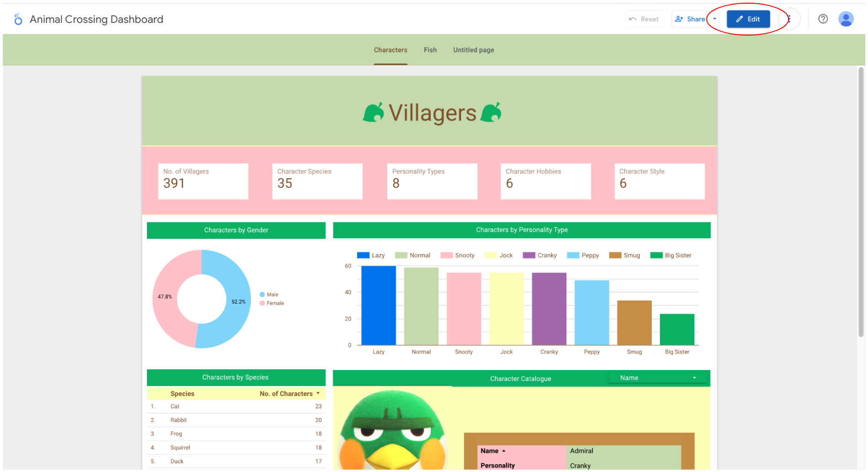Select the Characters page tab
868x472 pixels.
point(390,50)
